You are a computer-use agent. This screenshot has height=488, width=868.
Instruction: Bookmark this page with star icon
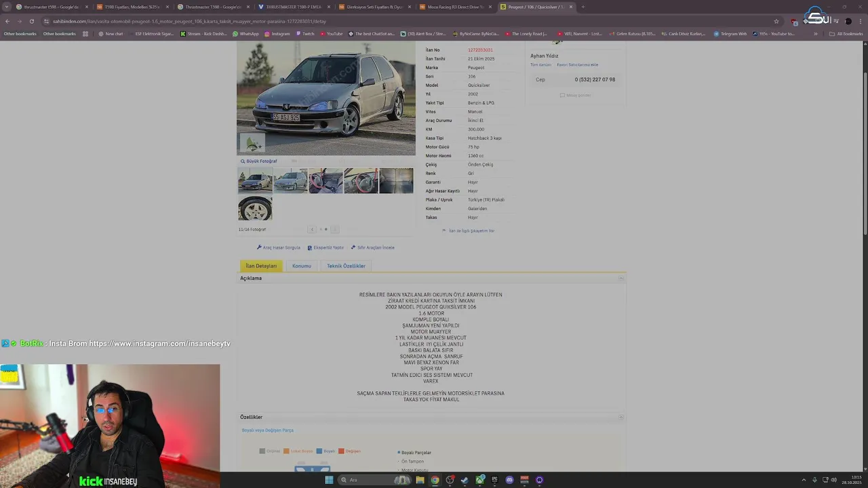tap(776, 21)
